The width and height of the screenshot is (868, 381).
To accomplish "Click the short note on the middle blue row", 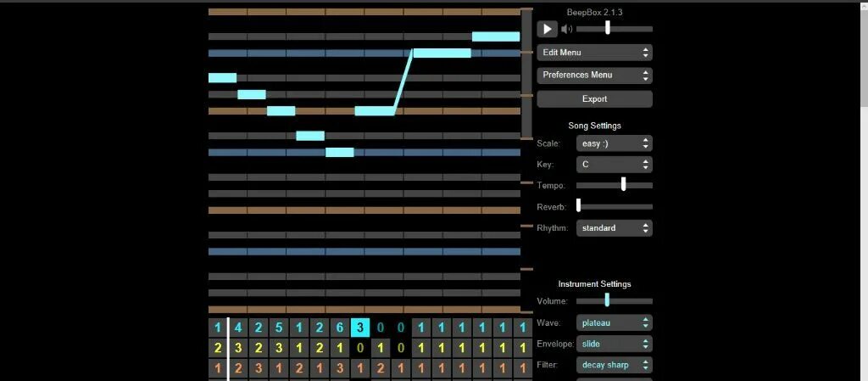I will coord(339,152).
